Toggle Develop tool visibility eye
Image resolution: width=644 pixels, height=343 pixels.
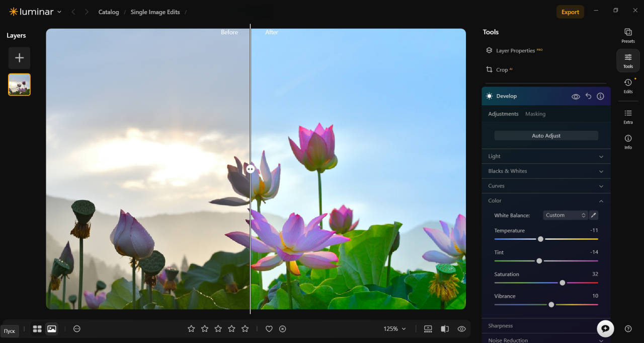[x=576, y=96]
